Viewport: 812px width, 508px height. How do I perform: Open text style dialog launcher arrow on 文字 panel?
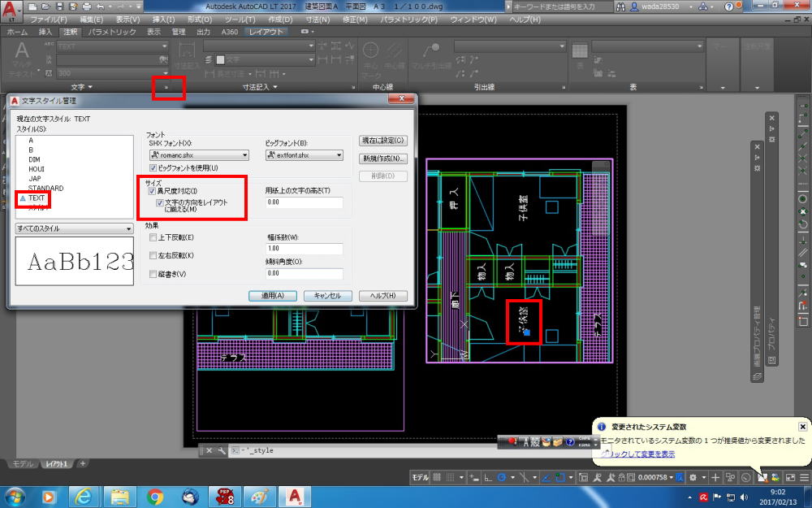166,88
